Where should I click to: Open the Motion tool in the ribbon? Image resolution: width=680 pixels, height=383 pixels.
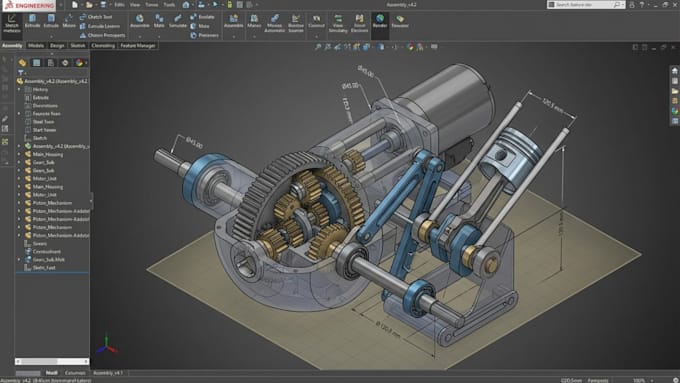(69, 21)
